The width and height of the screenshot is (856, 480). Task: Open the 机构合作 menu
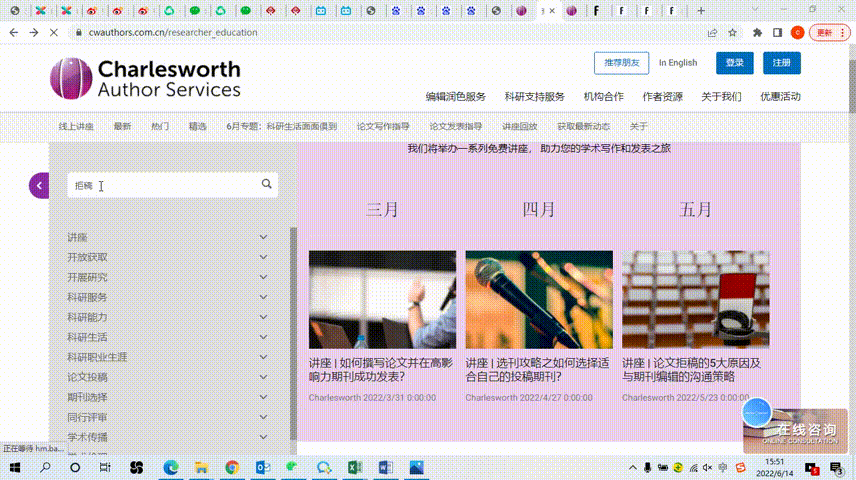(603, 97)
